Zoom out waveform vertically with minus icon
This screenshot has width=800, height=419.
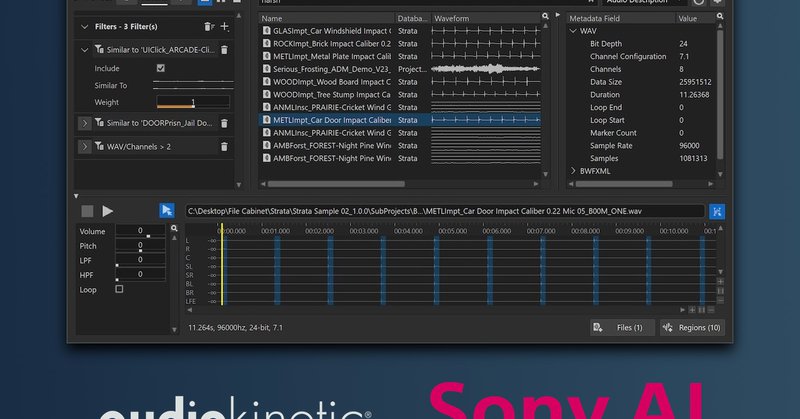(x=720, y=301)
